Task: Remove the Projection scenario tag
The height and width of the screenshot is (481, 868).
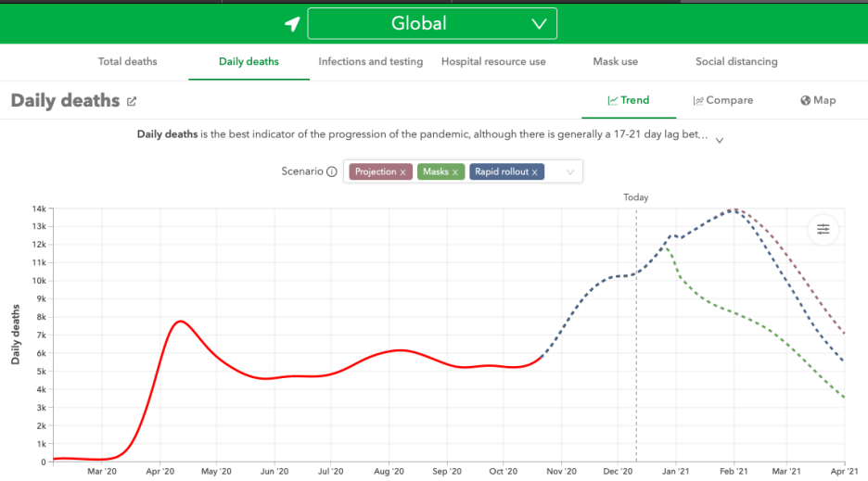Action: (403, 172)
